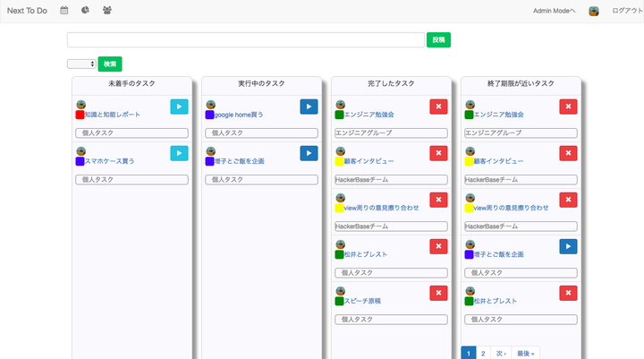Delete エンジニア勉強会 in 完了したタスク column
The height and width of the screenshot is (359, 644).
[x=438, y=107]
